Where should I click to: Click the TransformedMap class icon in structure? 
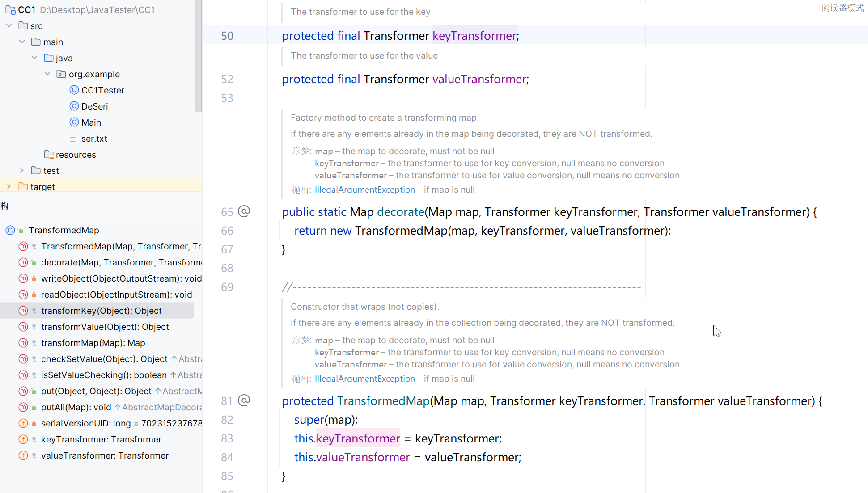[x=10, y=230]
